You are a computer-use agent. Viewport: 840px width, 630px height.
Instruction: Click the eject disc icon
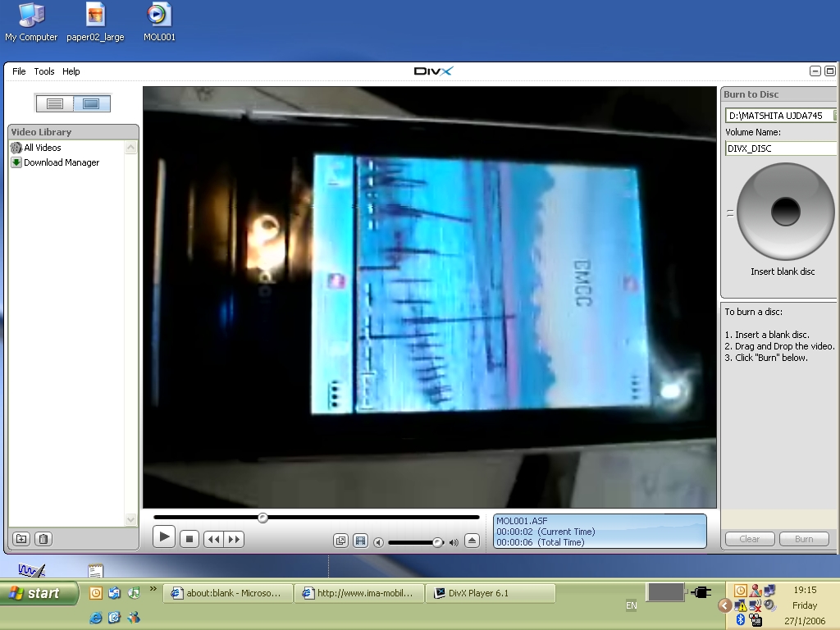[472, 541]
